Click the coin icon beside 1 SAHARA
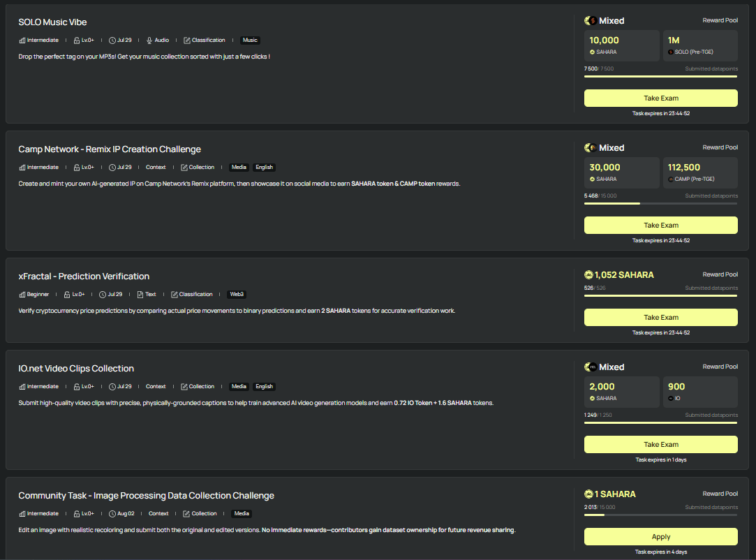This screenshot has width=756, height=560. [x=588, y=494]
